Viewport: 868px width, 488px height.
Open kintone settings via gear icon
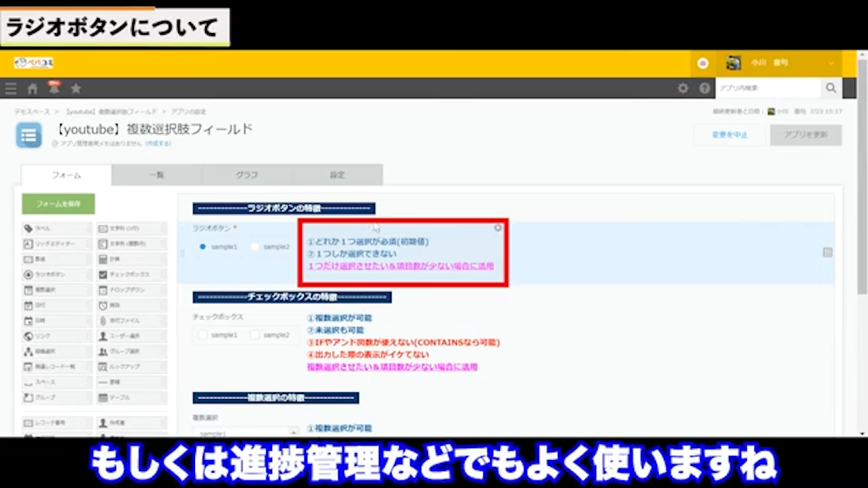683,87
